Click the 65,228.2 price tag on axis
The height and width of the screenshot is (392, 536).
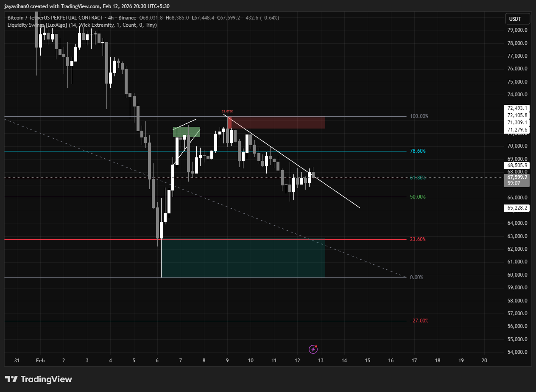pyautogui.click(x=516, y=208)
